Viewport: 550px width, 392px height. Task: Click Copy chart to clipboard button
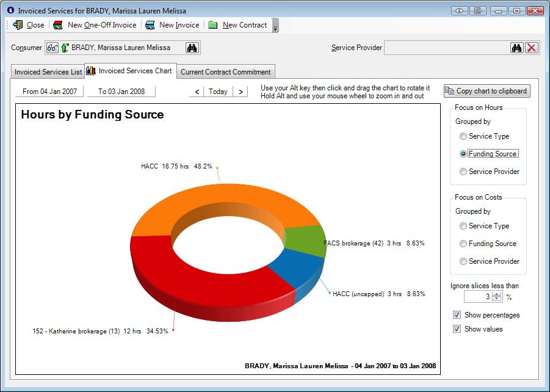487,91
